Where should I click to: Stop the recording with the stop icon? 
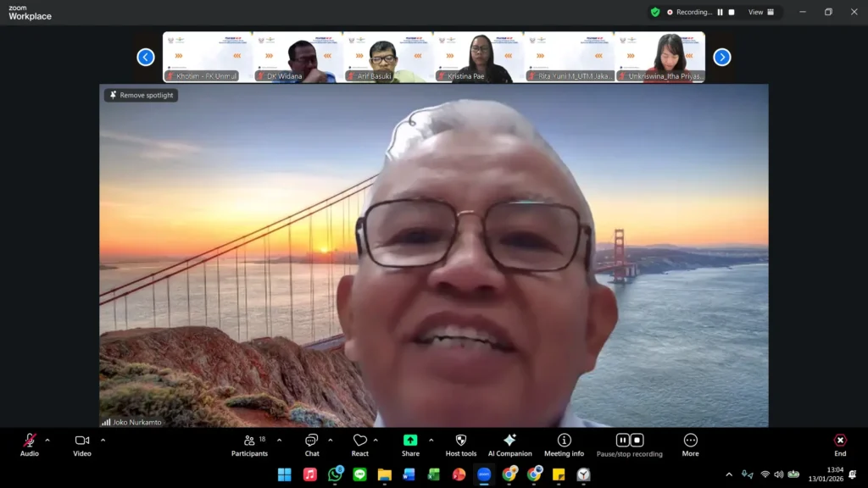click(637, 440)
